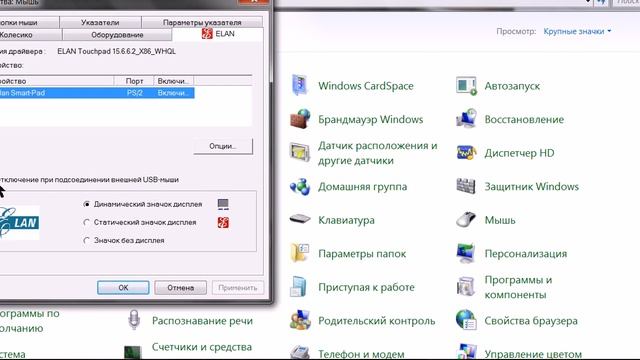Open the Брандмауэр Windows icon
Image resolution: width=640 pixels, height=360 pixels.
[x=300, y=119]
